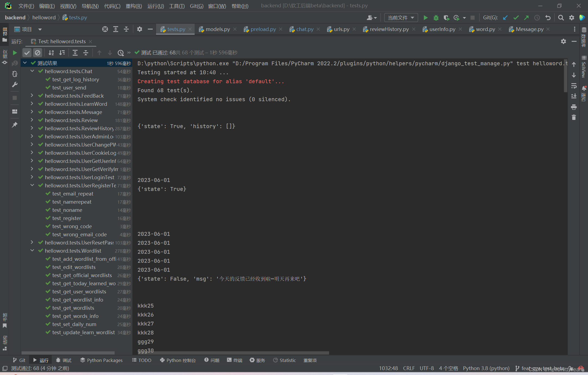Change CRLF line separator in status bar
Viewport: 588px width, 375px height.
pos(409,368)
